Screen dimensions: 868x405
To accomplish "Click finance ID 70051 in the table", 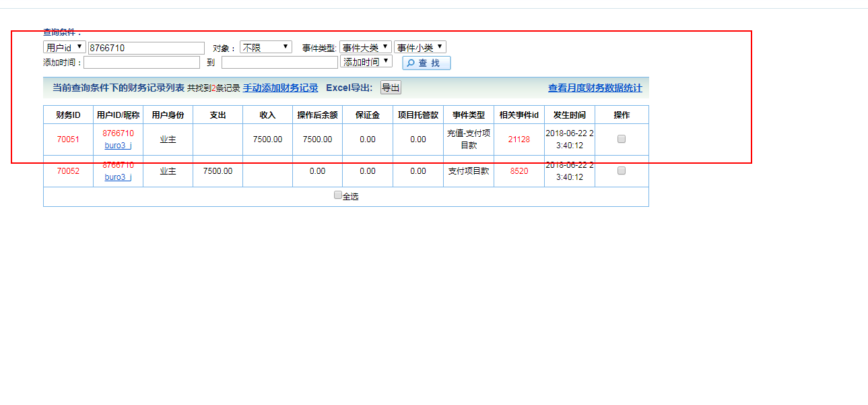I will (68, 139).
